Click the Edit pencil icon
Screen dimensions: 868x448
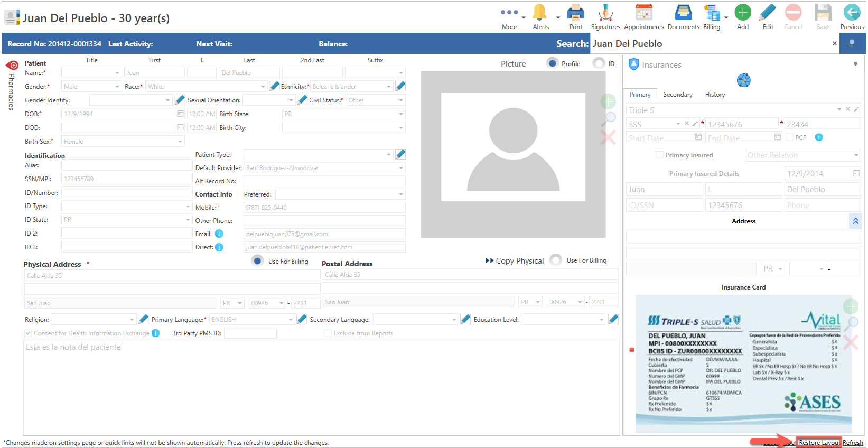[x=768, y=17]
